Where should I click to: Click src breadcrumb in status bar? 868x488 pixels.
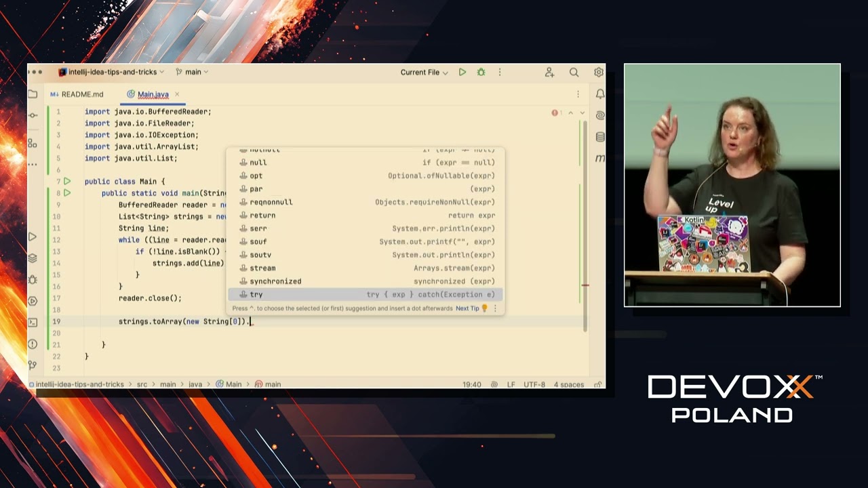click(142, 384)
